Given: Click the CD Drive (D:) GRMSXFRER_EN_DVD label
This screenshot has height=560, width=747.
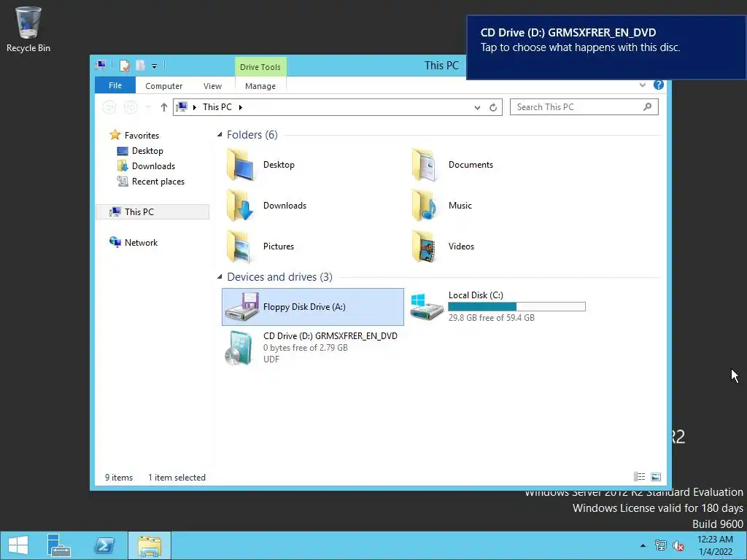Looking at the screenshot, I should click(x=330, y=335).
